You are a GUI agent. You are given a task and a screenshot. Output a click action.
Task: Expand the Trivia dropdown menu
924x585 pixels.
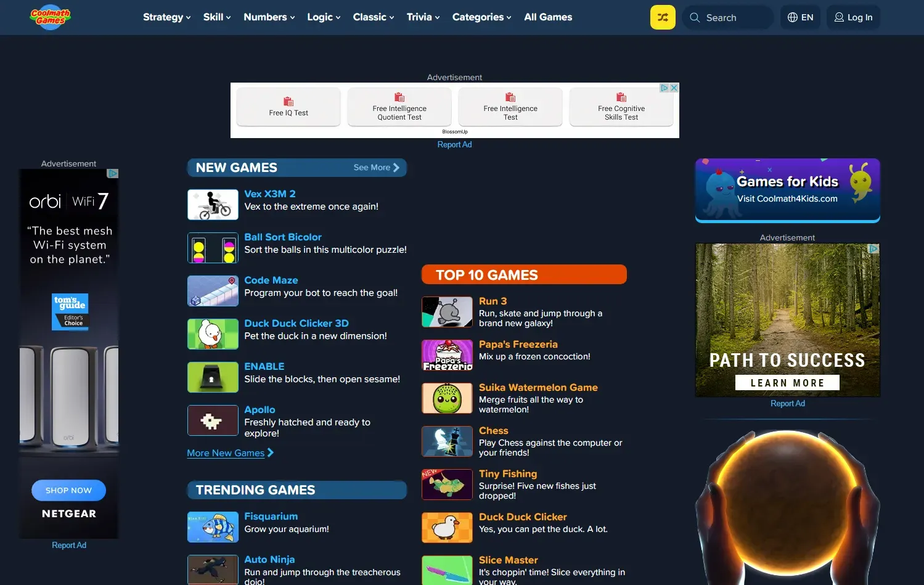423,17
